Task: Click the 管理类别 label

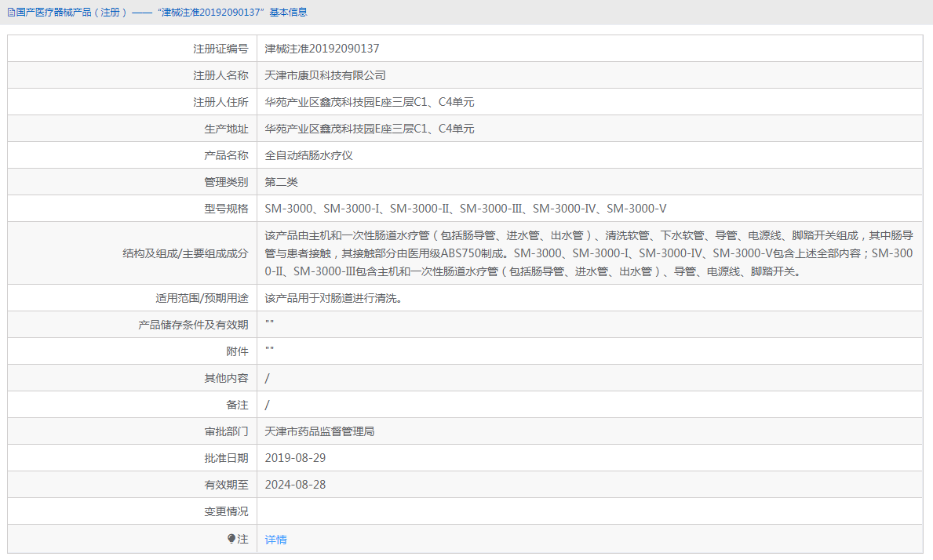Action: coord(226,182)
